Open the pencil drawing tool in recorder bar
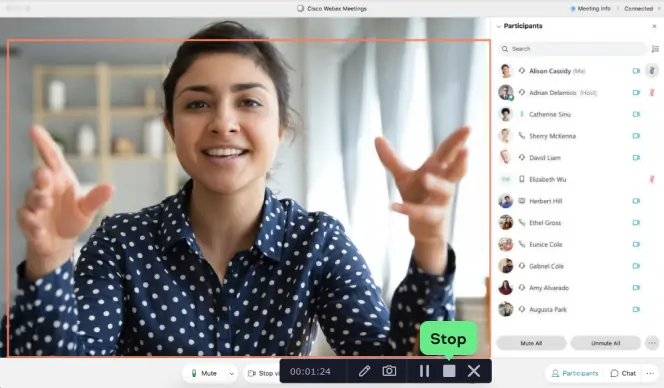Image resolution: width=664 pixels, height=388 pixels. 364,371
